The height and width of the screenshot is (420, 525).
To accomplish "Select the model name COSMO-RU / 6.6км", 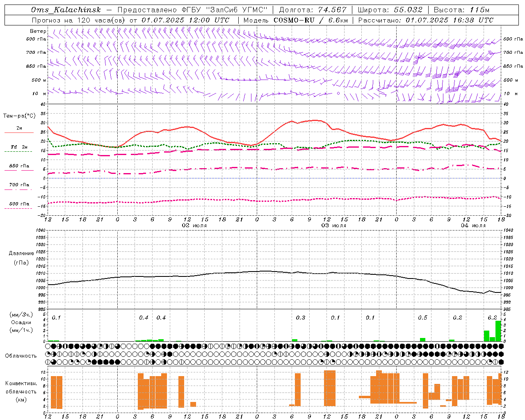I will pyautogui.click(x=310, y=20).
